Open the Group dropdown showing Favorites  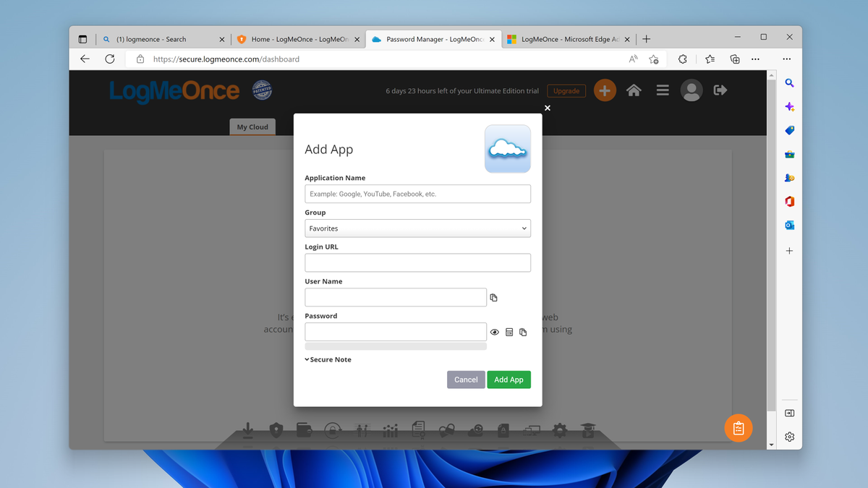tap(417, 228)
